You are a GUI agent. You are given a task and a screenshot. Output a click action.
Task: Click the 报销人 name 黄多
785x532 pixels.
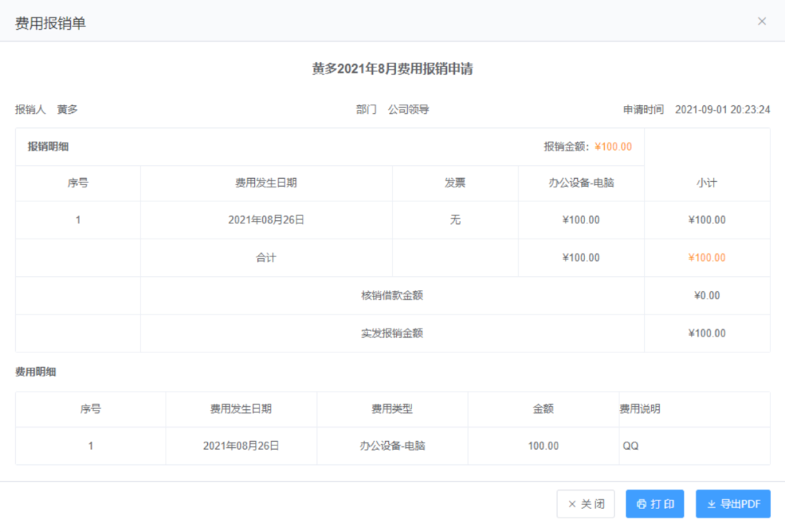click(67, 110)
